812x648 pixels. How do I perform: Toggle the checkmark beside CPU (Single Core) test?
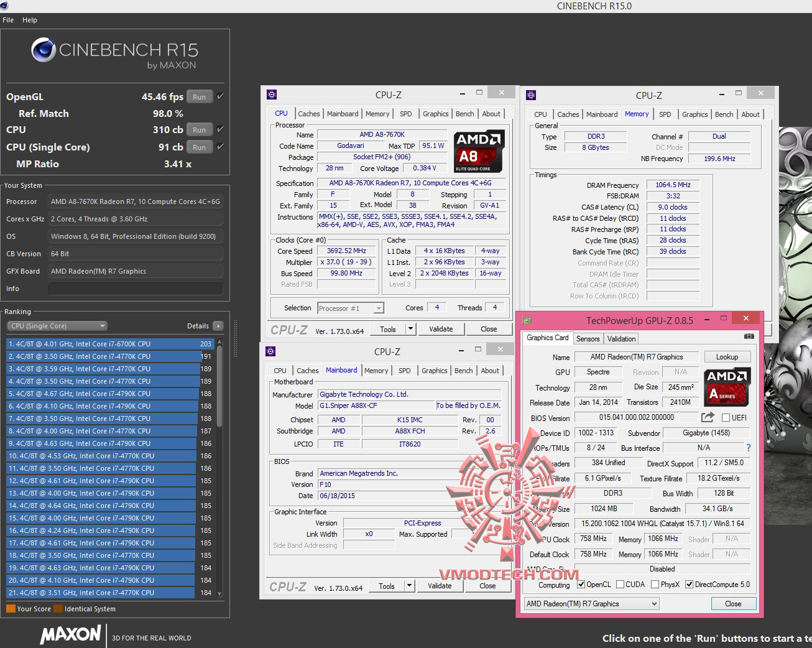click(220, 147)
